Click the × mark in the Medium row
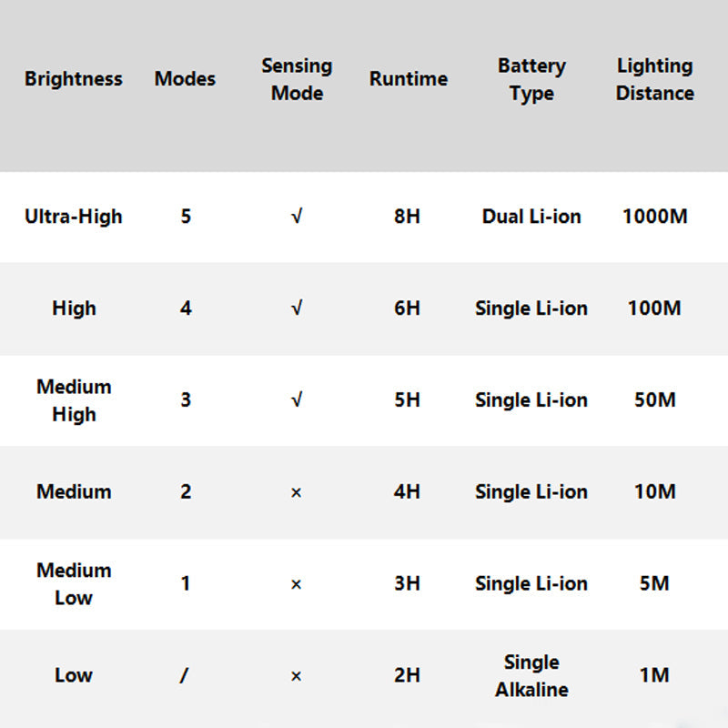Viewport: 728px width, 728px height. tap(296, 492)
